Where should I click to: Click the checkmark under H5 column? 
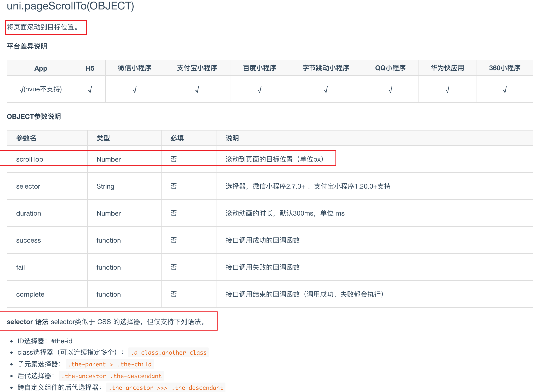(90, 90)
